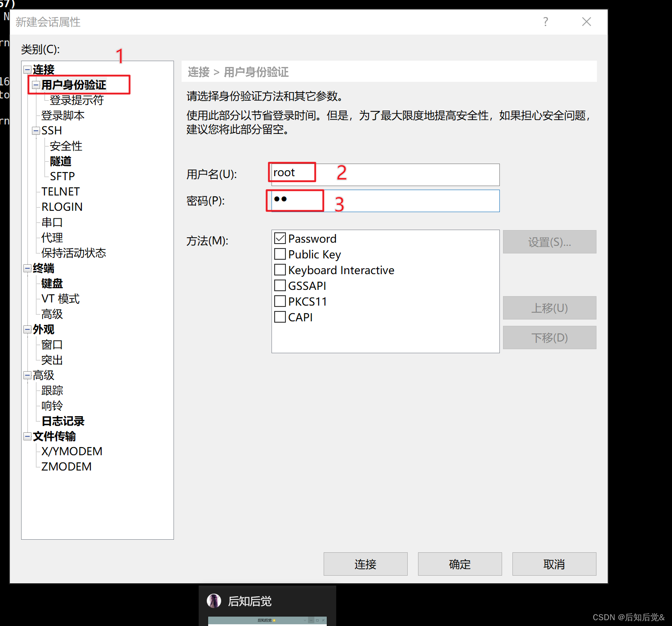Collapse the 终端 tree node
672x626 pixels.
pyautogui.click(x=27, y=268)
